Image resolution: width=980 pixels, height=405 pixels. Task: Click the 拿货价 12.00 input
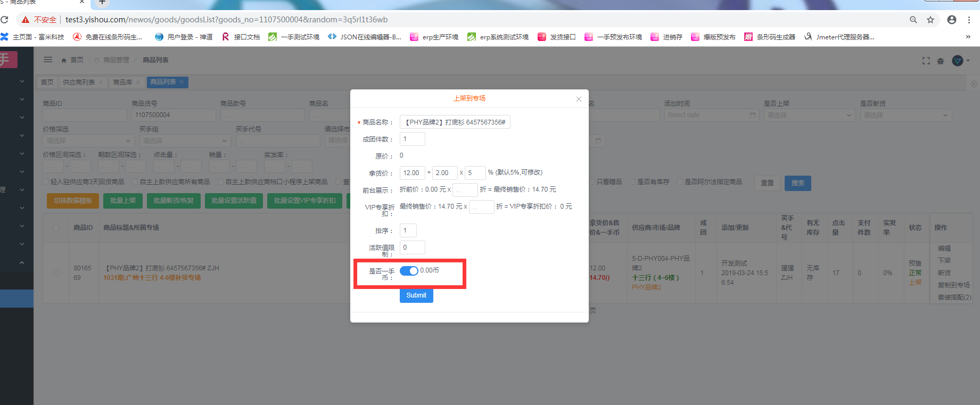coord(413,173)
